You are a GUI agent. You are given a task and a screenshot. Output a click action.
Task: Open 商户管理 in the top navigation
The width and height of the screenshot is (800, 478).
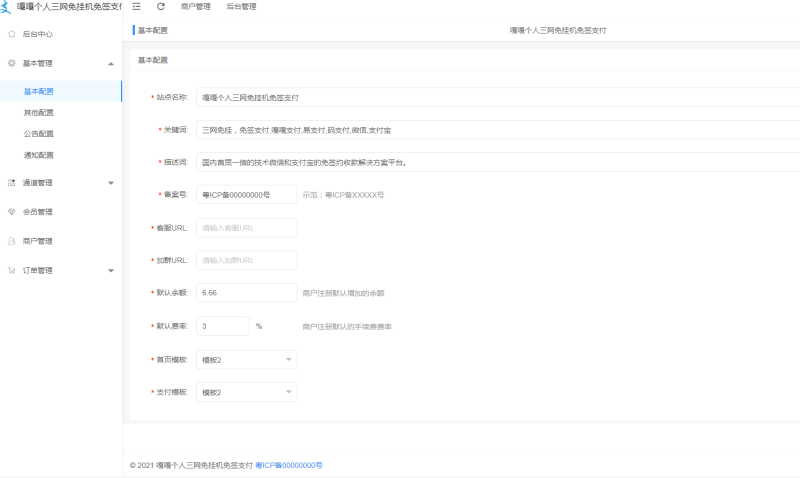point(195,7)
